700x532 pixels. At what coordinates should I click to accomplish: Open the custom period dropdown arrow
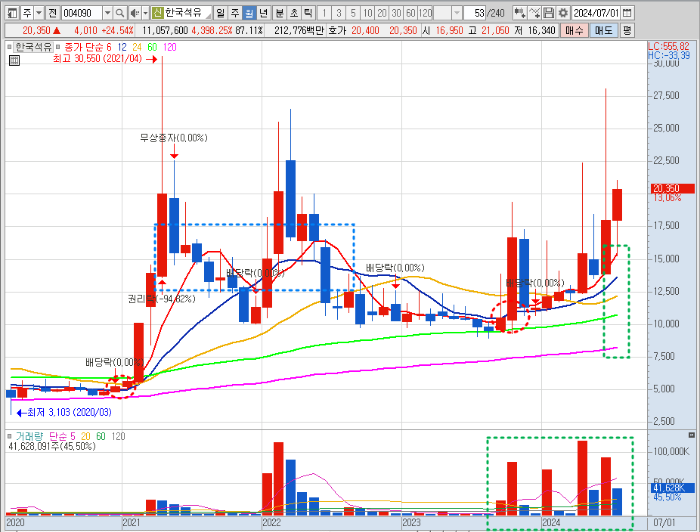[457, 13]
